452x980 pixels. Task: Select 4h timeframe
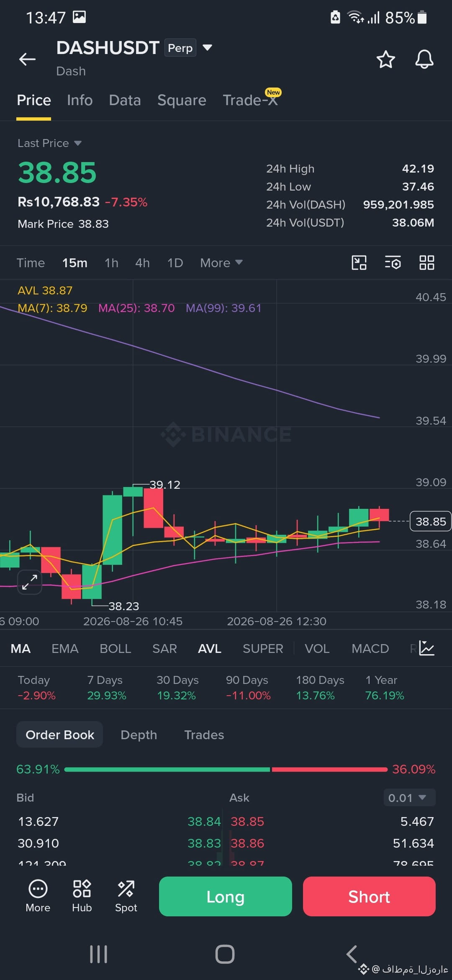click(142, 263)
